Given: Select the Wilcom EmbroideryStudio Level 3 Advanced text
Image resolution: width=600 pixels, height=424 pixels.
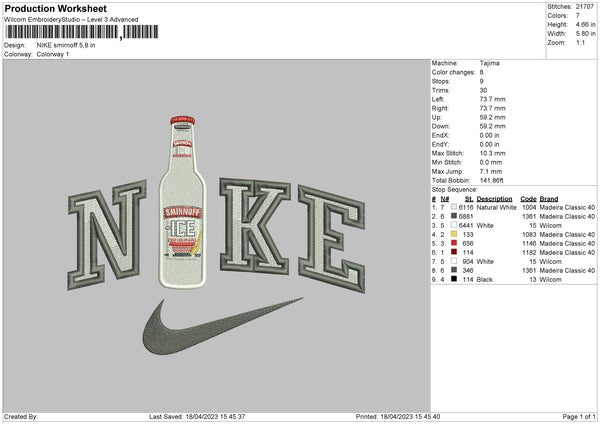Looking at the screenshot, I should pos(71,20).
